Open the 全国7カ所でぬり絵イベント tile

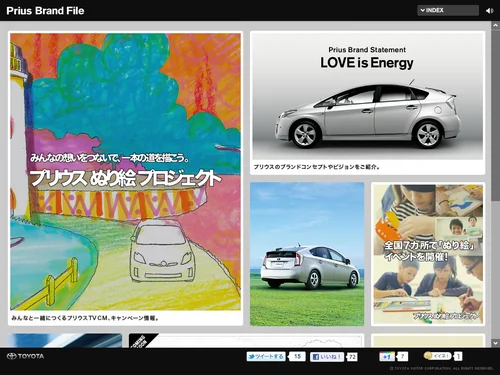click(428, 254)
